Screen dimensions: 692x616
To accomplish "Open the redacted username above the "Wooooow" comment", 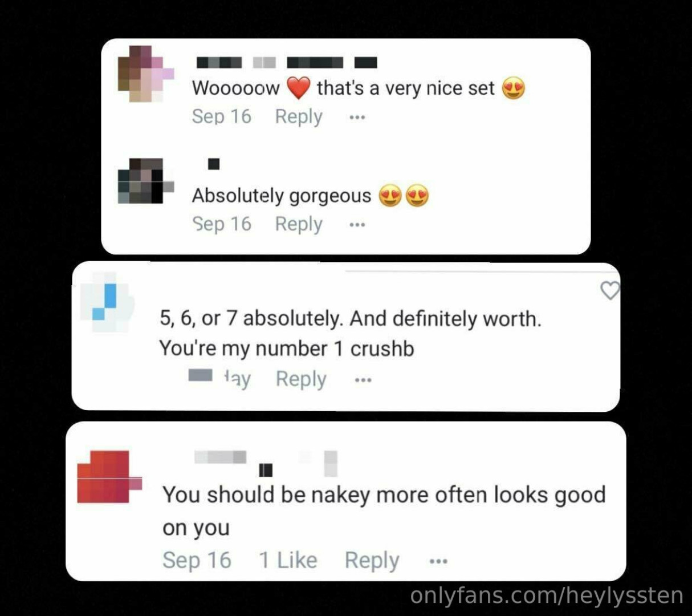I will (287, 63).
